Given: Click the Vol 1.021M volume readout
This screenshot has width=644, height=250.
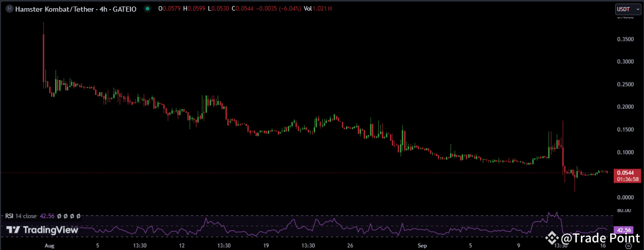Looking at the screenshot, I should (x=318, y=9).
